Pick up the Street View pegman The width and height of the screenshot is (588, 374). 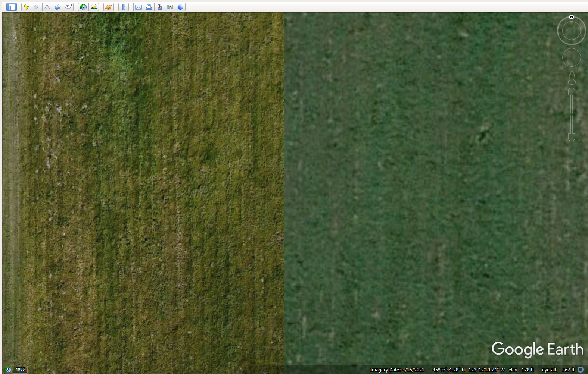pos(572,78)
